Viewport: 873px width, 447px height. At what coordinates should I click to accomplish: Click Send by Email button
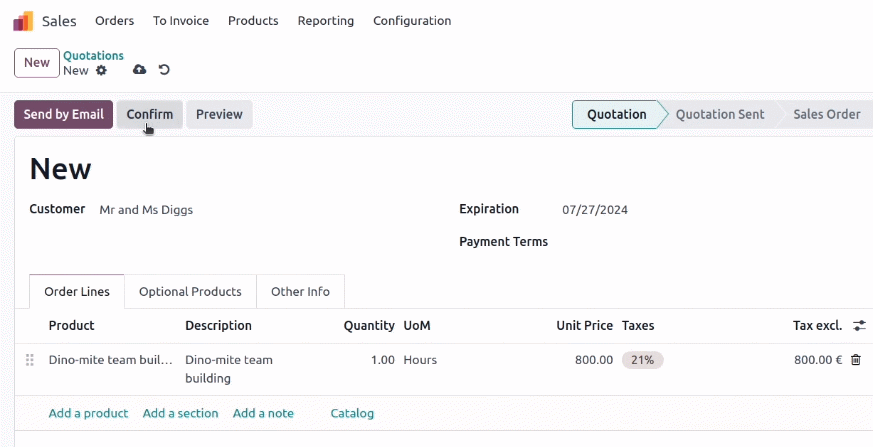[63, 115]
